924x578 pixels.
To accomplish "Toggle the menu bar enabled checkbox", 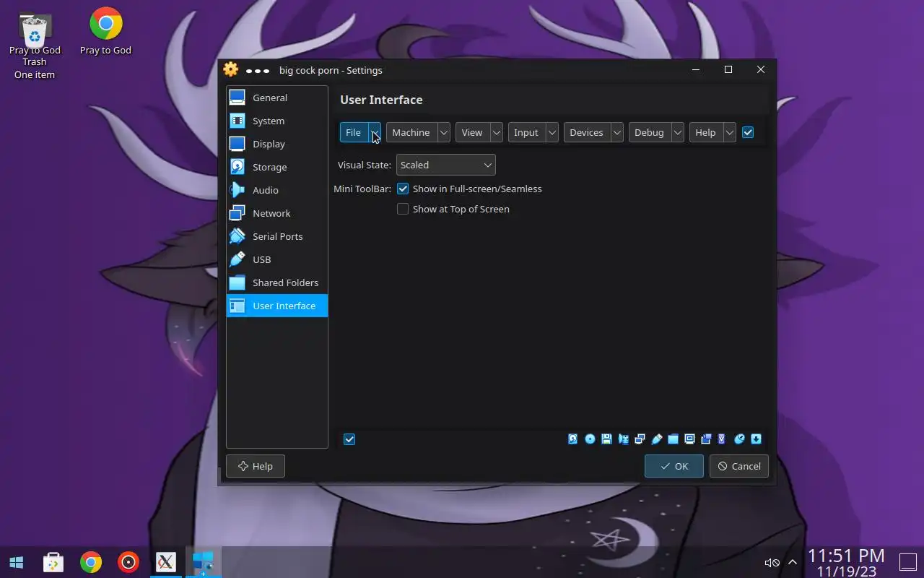I will tap(748, 132).
